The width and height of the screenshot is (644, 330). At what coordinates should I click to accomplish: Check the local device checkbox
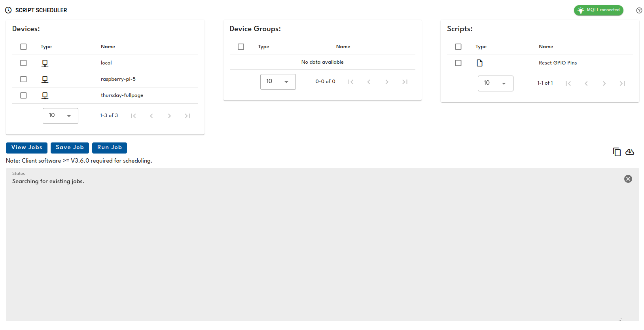coord(23,63)
